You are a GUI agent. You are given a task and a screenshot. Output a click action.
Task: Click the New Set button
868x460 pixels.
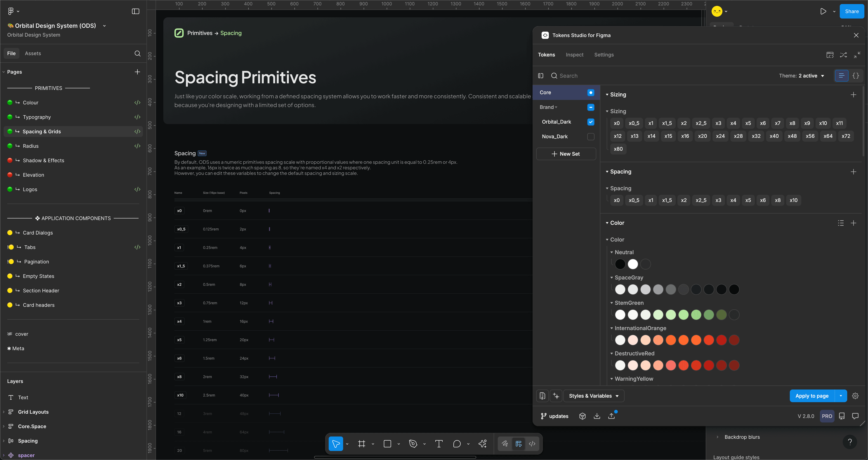(x=566, y=154)
